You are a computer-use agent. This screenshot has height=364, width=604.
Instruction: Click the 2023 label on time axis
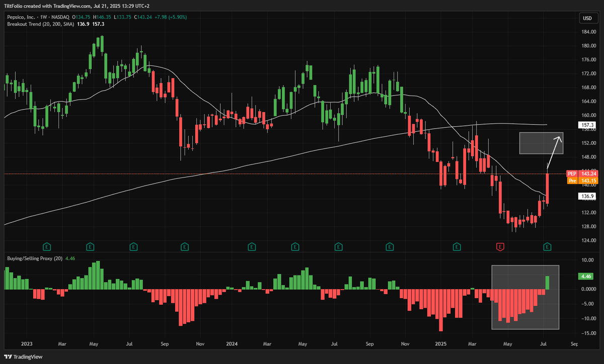(x=27, y=345)
